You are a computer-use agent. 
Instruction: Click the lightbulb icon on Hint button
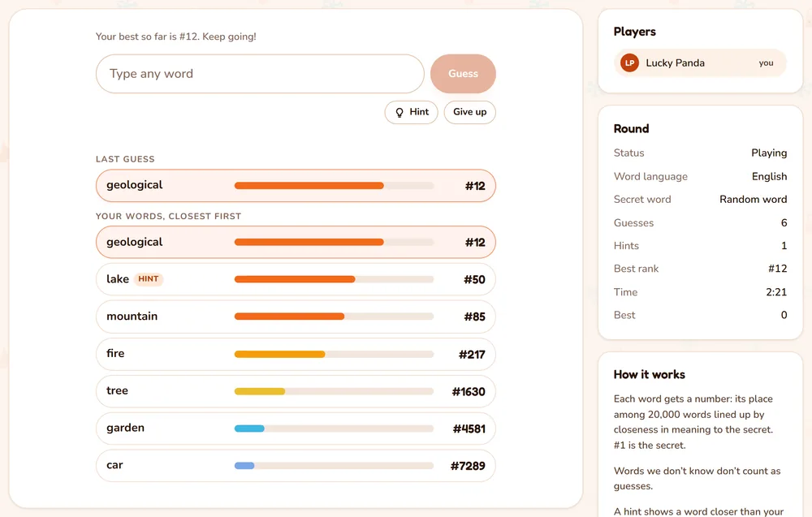400,112
